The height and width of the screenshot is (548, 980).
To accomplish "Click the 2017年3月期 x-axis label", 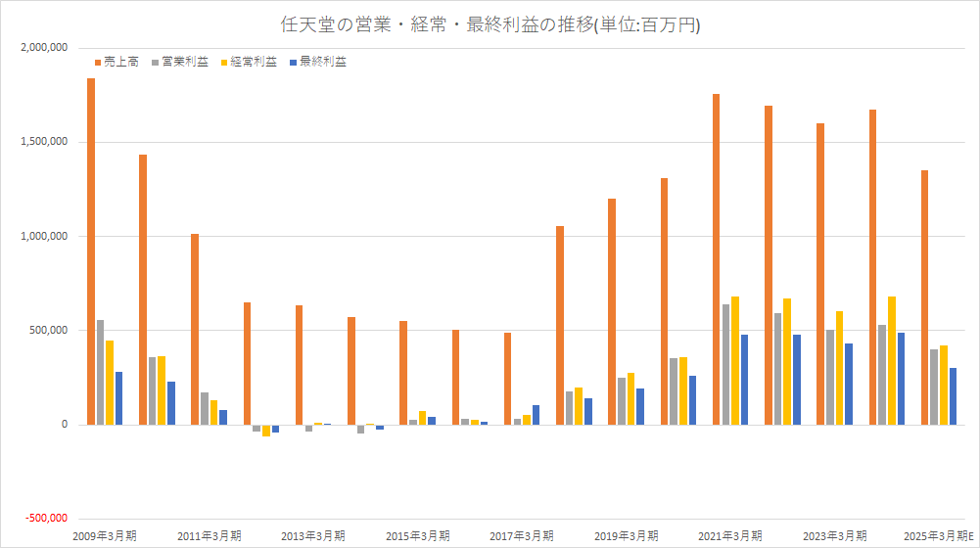I will (522, 536).
